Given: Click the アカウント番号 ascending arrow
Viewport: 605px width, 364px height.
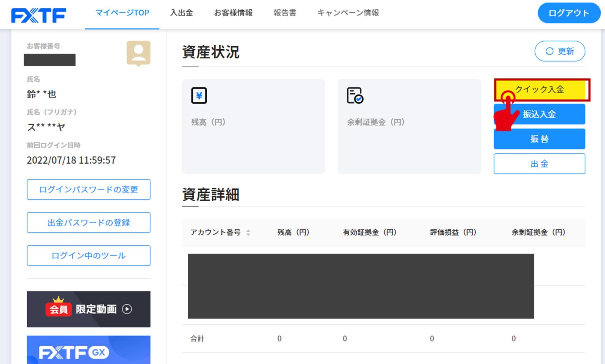Looking at the screenshot, I should 248,230.
